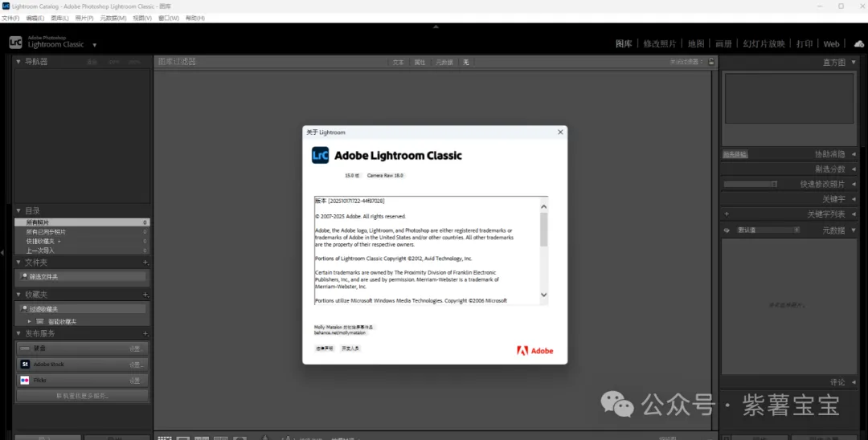Image resolution: width=868 pixels, height=440 pixels.
Task: Click the filter lock icon in the filter bar
Action: pyautogui.click(x=709, y=62)
